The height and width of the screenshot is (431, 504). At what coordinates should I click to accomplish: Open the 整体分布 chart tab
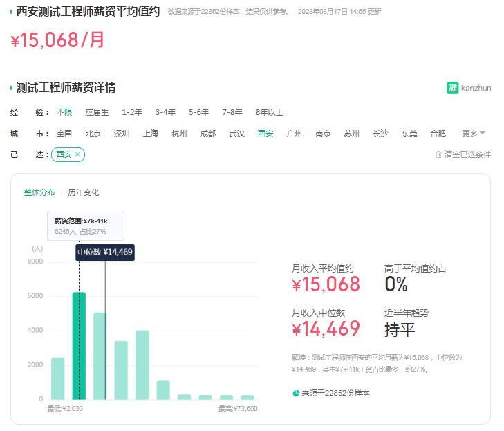(x=39, y=192)
